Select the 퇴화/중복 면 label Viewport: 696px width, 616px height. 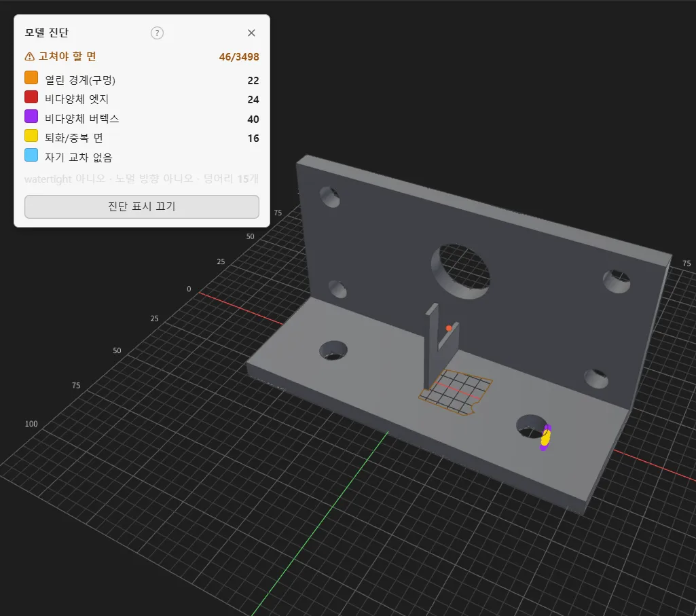(74, 138)
